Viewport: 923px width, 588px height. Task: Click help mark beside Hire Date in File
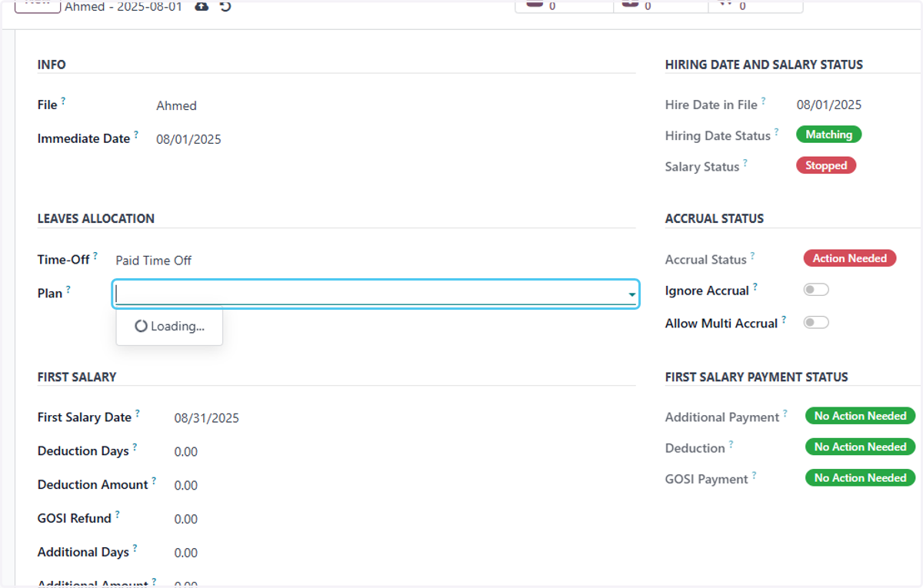[x=764, y=101]
